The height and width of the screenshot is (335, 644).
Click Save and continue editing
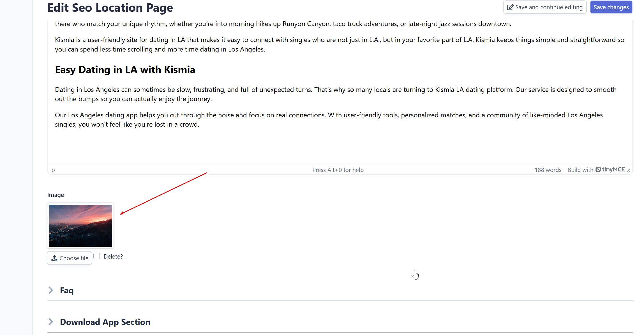tap(545, 7)
